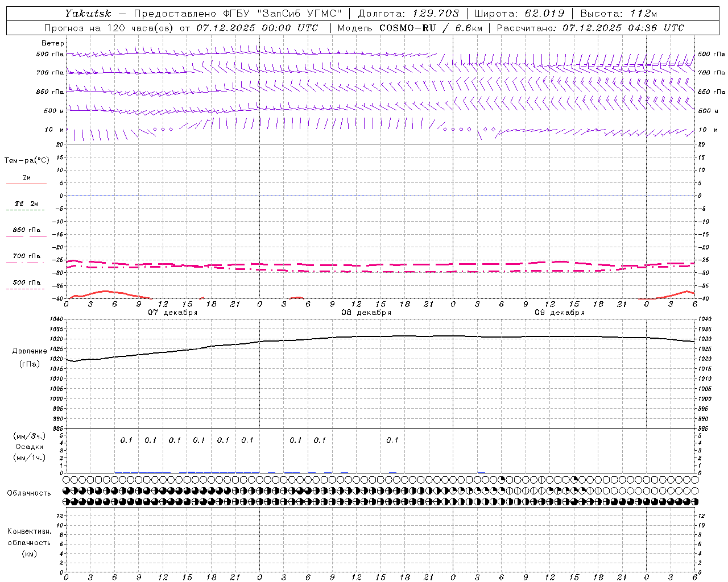Screen dimensions: 728x582
Task: Click the Осадки precipitation label
Action: point(29,447)
